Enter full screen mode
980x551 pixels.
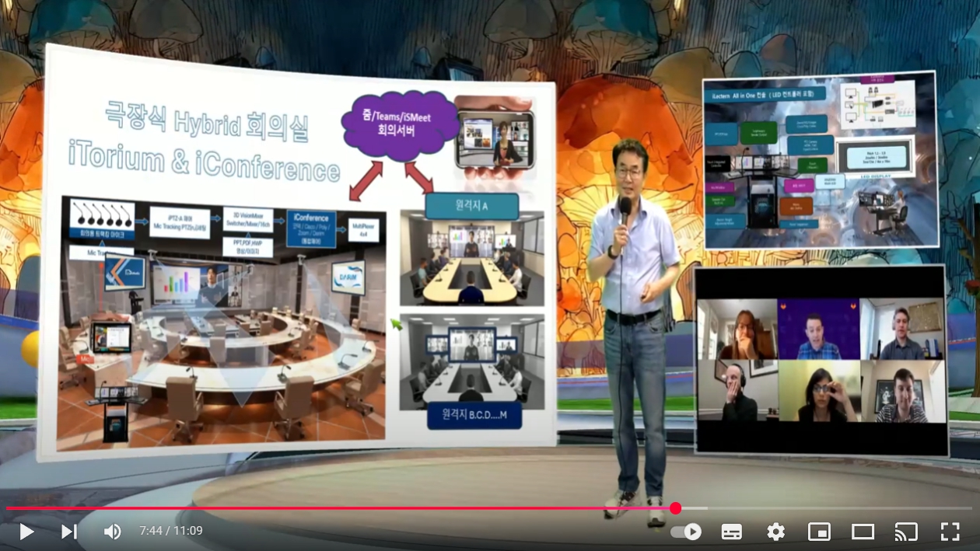point(950,532)
